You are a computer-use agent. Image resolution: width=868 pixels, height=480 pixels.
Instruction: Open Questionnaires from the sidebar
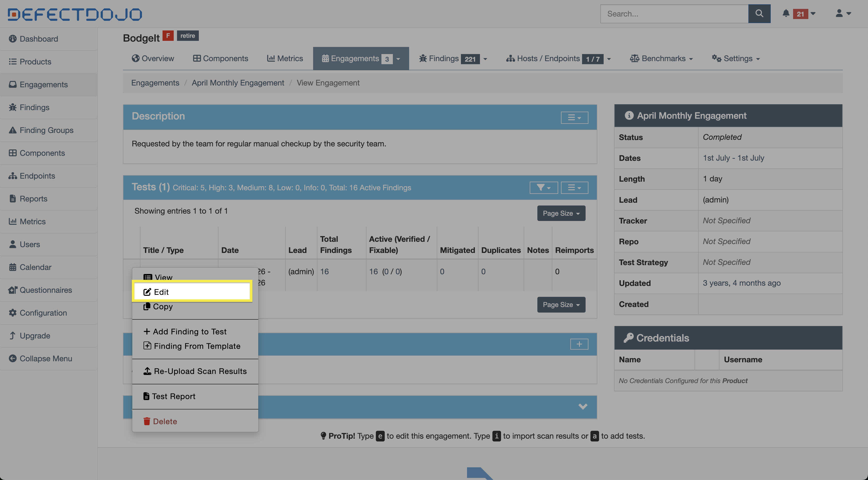[x=45, y=290]
